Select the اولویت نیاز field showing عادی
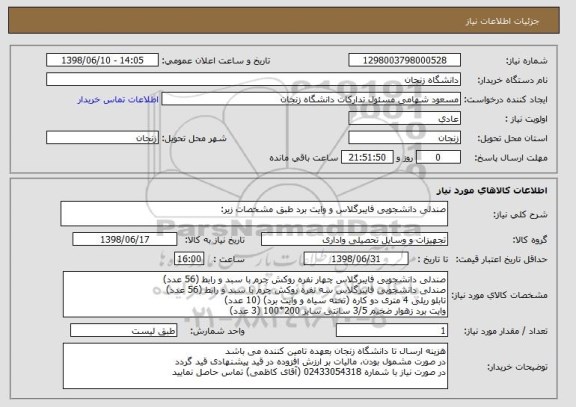The image size is (576, 407). [404, 119]
